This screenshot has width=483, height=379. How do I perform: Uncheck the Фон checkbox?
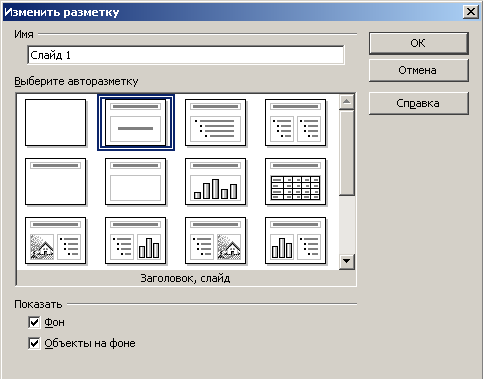34,322
